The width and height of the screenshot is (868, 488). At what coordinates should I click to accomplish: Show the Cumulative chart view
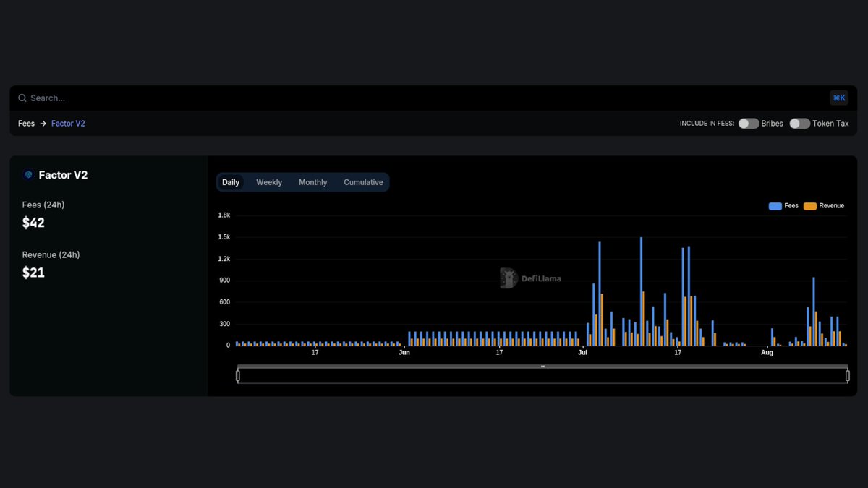(x=363, y=182)
